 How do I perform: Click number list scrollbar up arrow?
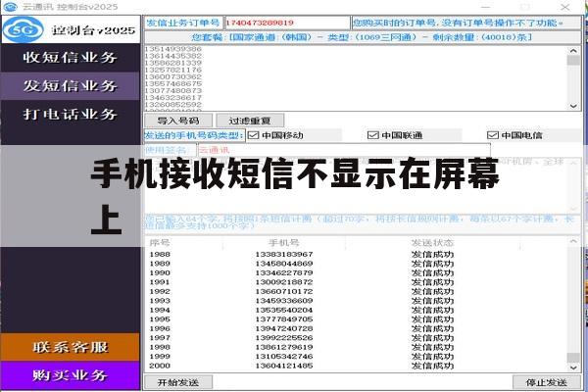pos(573,51)
